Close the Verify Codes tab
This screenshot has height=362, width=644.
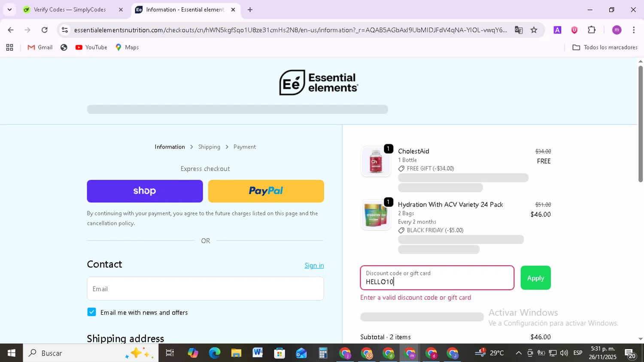[x=121, y=9]
